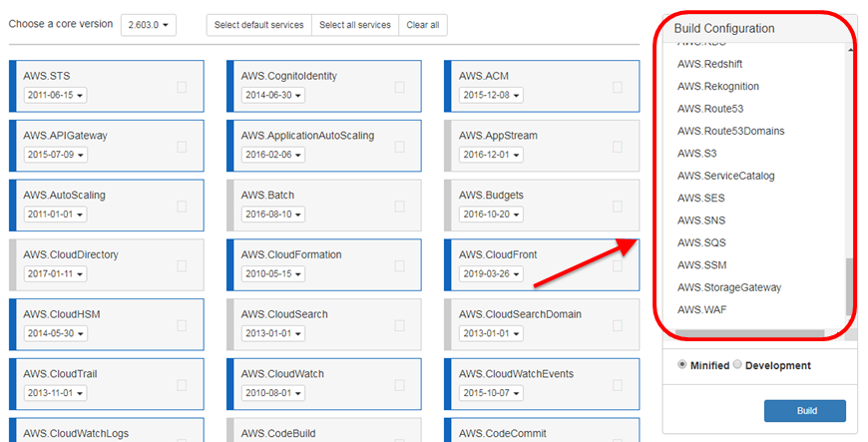Tick the AWS.Budgets checkbox
The width and height of the screenshot is (868, 442).
(x=618, y=207)
